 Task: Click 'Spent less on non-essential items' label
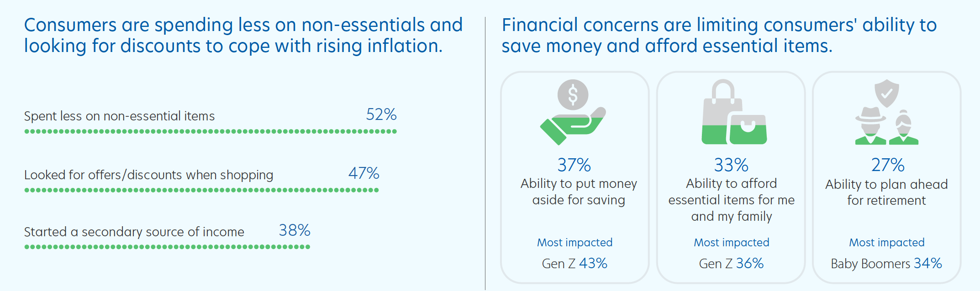[119, 116]
